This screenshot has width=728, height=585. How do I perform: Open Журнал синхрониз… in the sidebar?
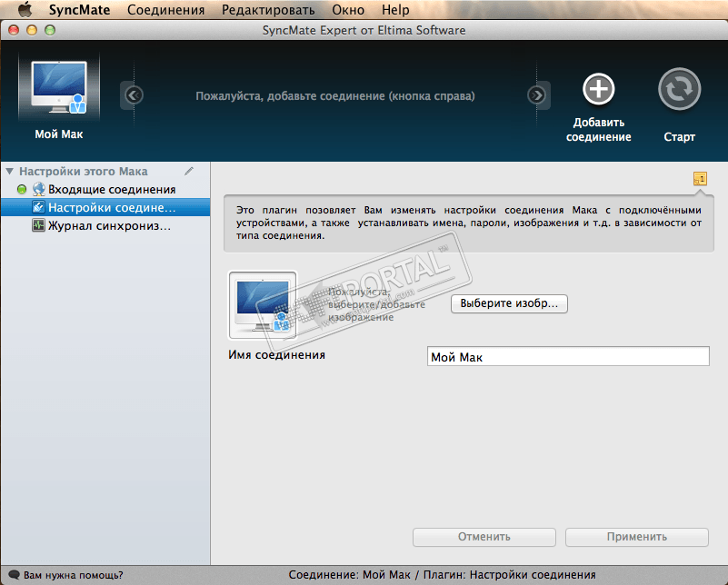point(105,226)
